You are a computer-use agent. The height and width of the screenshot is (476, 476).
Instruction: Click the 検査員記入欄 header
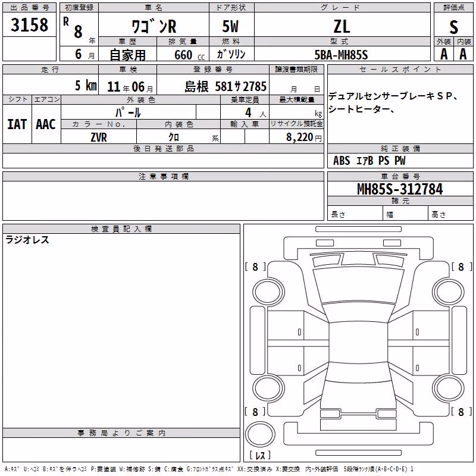[x=121, y=229]
